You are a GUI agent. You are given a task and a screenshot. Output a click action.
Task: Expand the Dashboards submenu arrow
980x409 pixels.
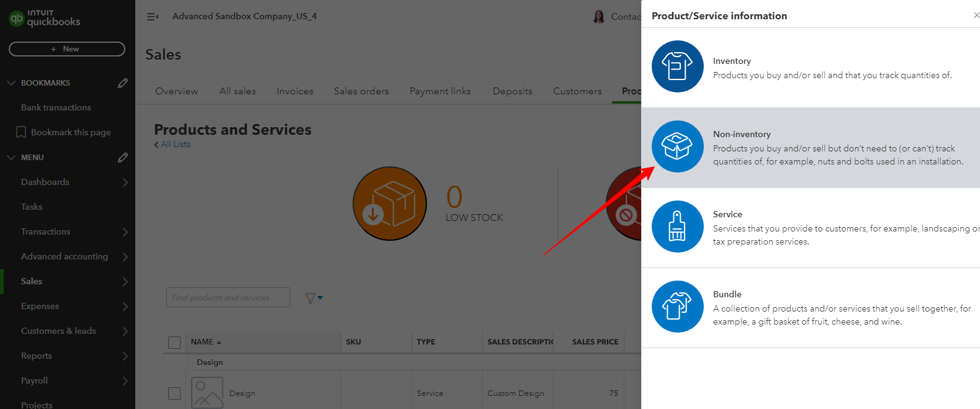[125, 182]
